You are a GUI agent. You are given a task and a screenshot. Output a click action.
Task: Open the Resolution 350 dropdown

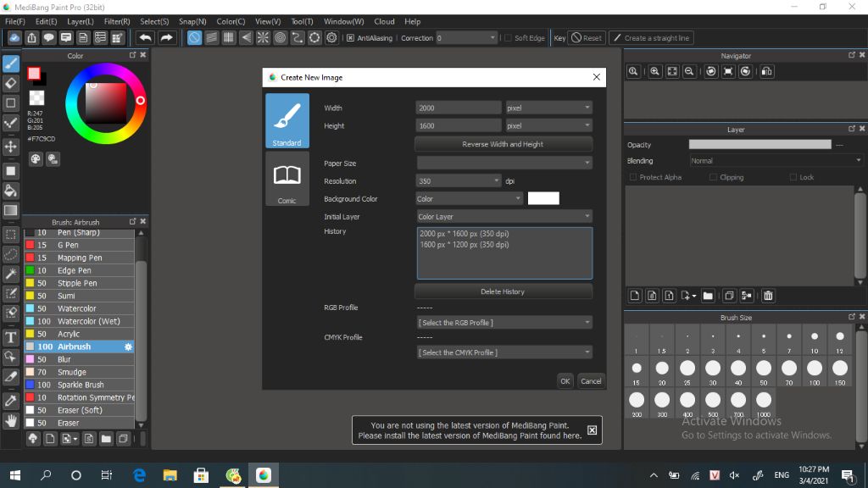(459, 181)
